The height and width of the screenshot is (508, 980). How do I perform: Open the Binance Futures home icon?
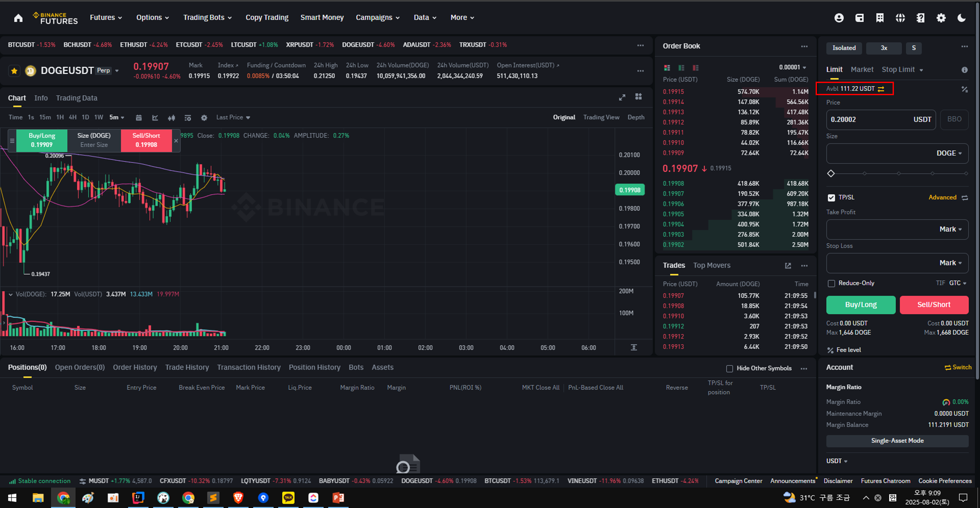tap(18, 18)
